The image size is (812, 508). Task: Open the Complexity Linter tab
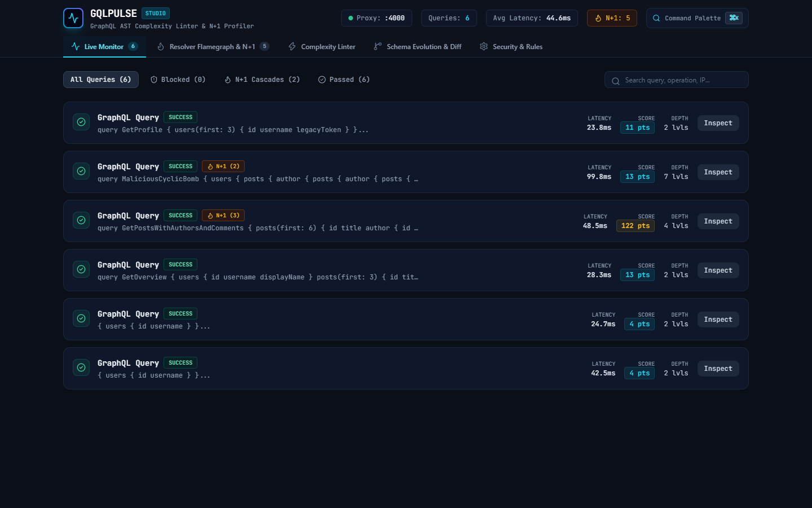[322, 47]
